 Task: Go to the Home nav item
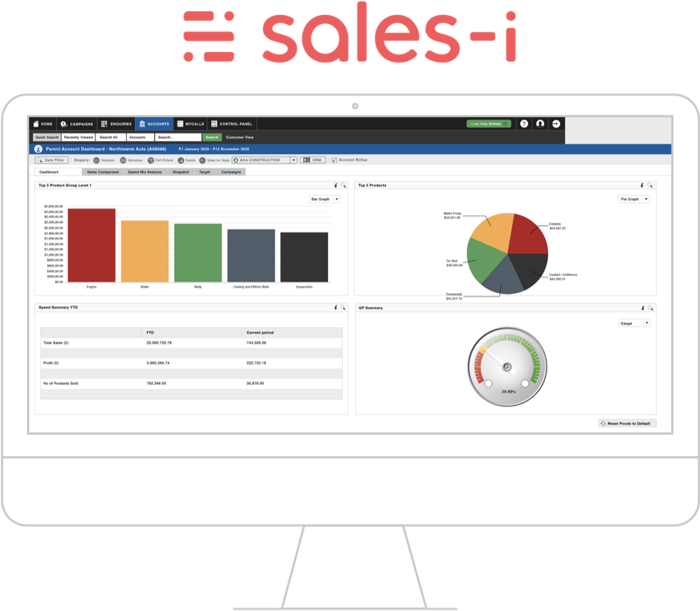tap(42, 124)
